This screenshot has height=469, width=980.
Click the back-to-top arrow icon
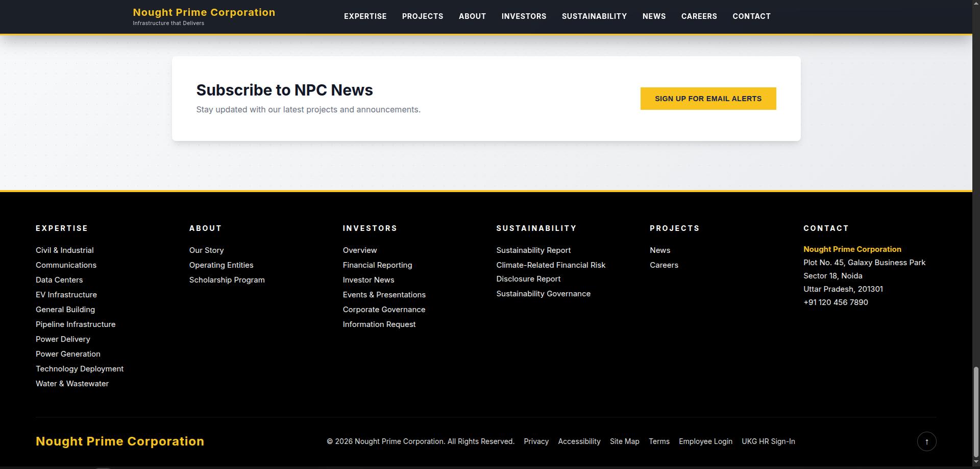tap(926, 441)
